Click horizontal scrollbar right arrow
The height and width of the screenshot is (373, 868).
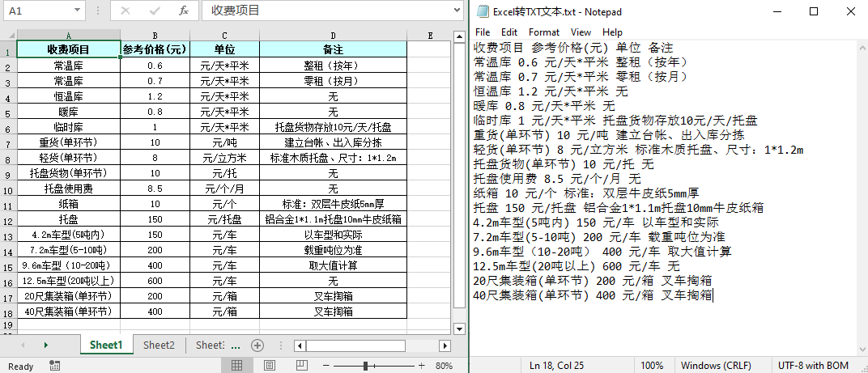[445, 345]
